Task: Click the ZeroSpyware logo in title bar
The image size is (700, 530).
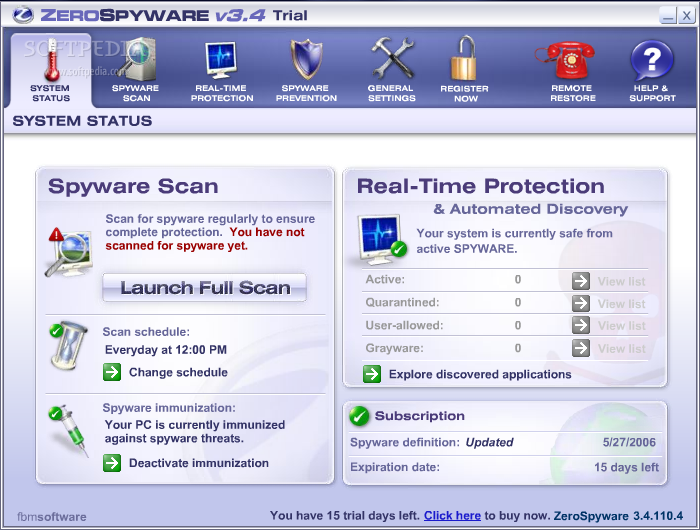Action: pos(22,15)
